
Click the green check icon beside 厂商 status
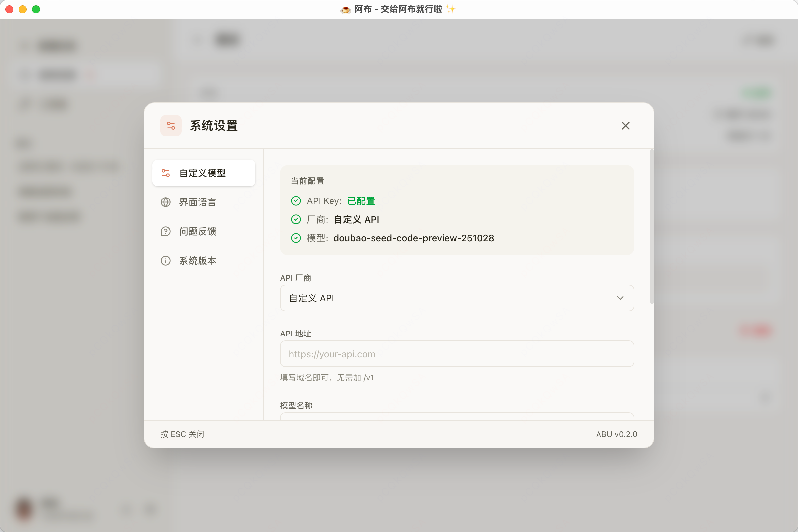click(x=296, y=219)
